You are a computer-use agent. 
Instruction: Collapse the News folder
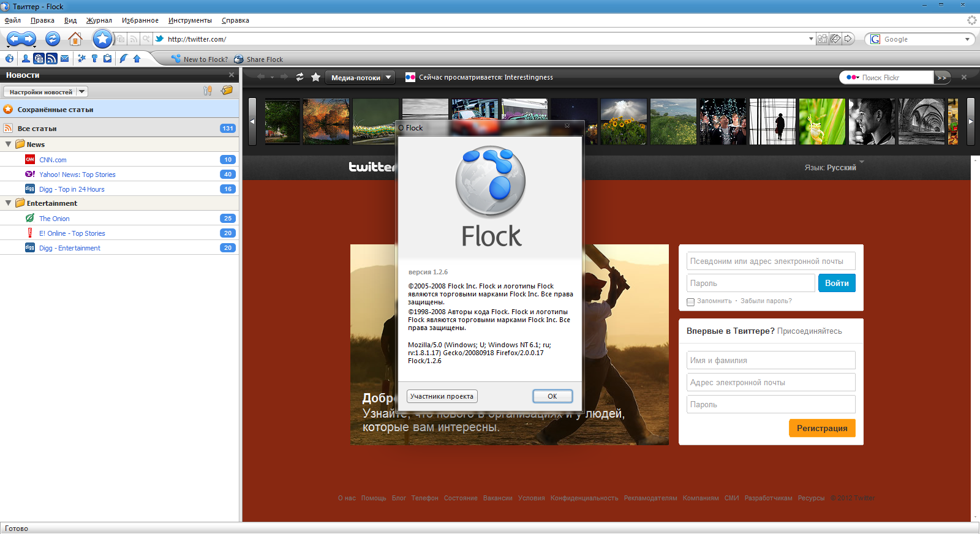[8, 145]
